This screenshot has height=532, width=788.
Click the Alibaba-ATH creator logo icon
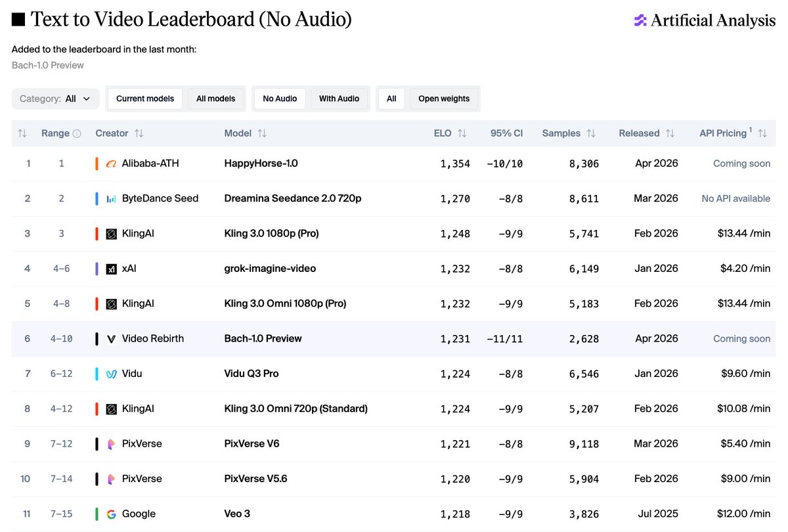pyautogui.click(x=112, y=164)
